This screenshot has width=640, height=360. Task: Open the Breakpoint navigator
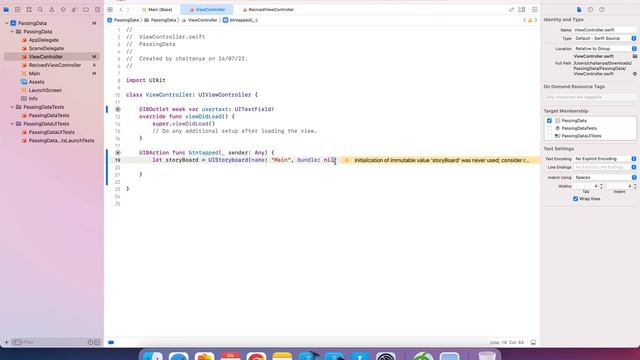point(86,9)
